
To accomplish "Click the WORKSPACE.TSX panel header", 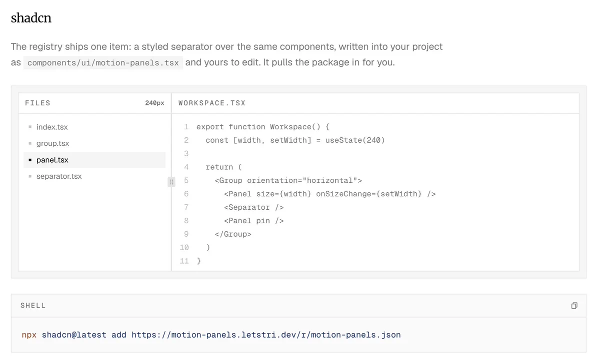I will click(x=375, y=103).
